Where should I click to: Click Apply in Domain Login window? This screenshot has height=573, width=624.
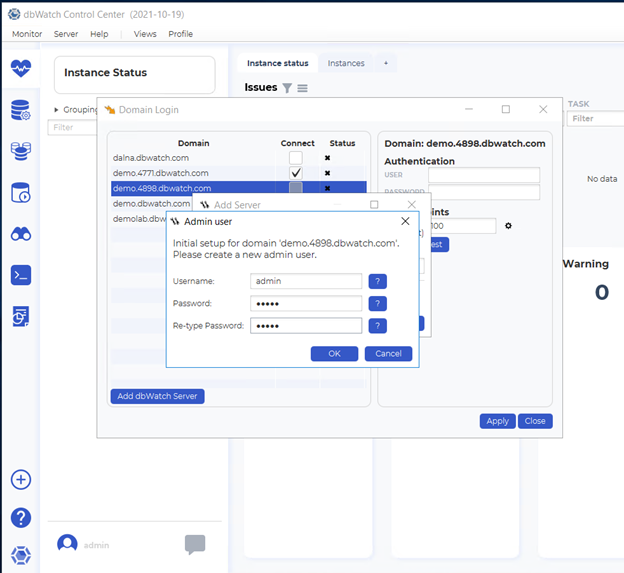tap(497, 421)
